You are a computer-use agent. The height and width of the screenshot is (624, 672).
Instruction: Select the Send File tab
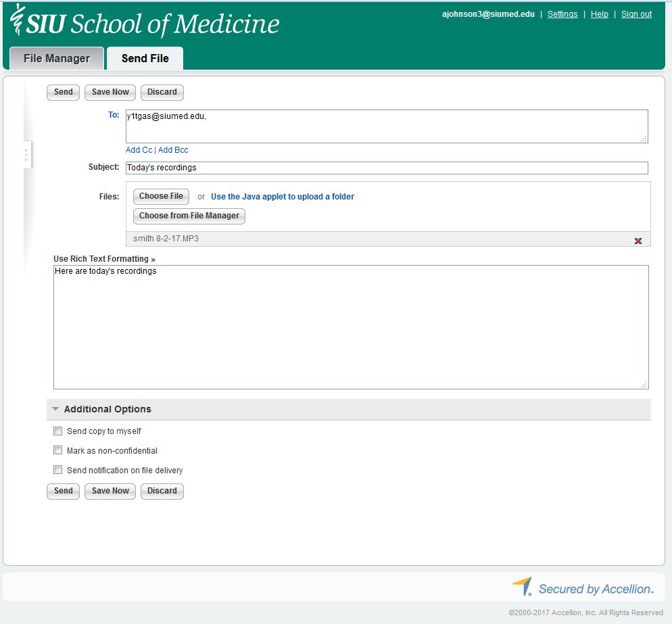tap(145, 58)
